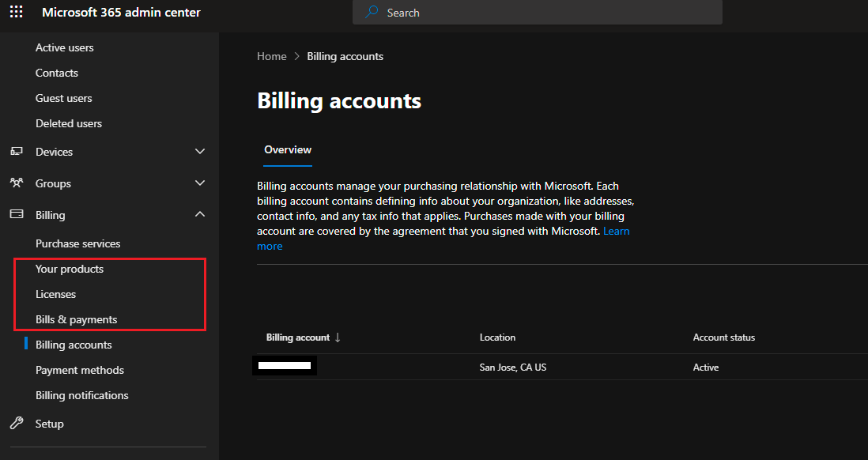The image size is (868, 460).
Task: Click the search magnifier icon
Action: (x=372, y=12)
